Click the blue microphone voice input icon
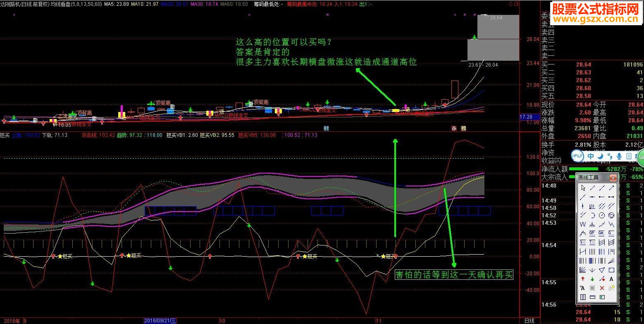644x324 pixels. pos(619,156)
